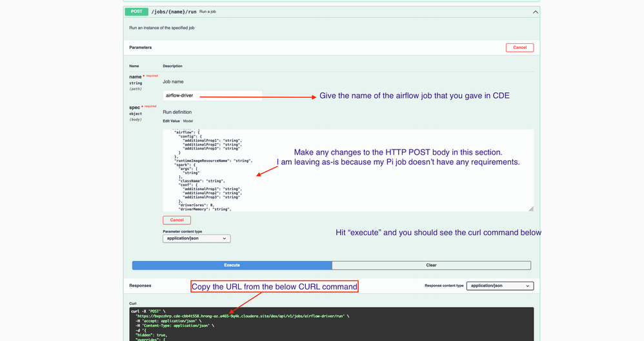Click the airflow-driver job name field
This screenshot has width=644, height=341.
(212, 95)
